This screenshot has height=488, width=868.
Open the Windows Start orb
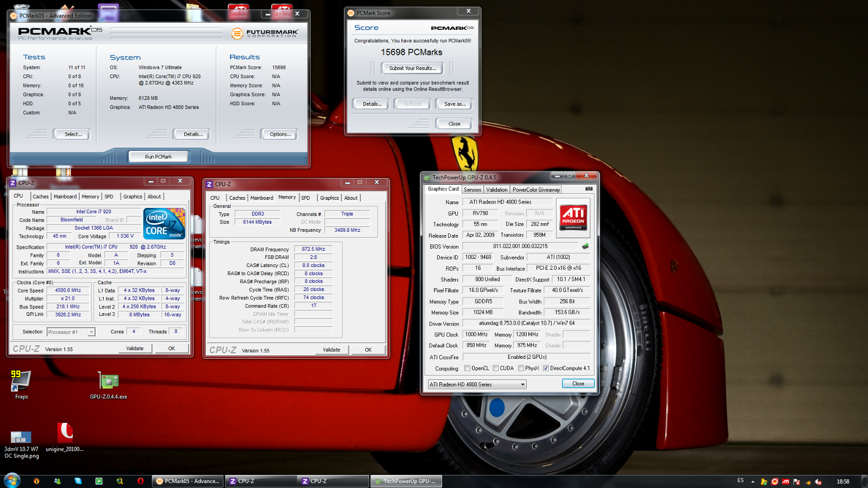point(11,481)
